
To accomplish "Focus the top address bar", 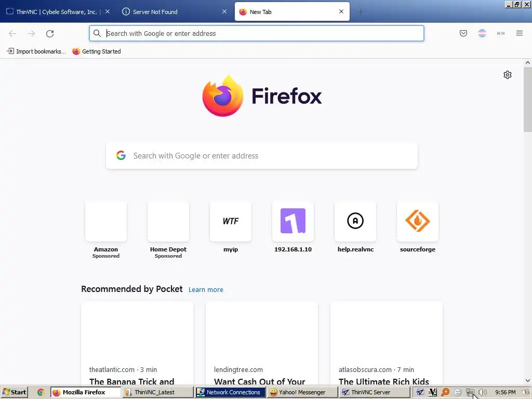I will pos(257,33).
